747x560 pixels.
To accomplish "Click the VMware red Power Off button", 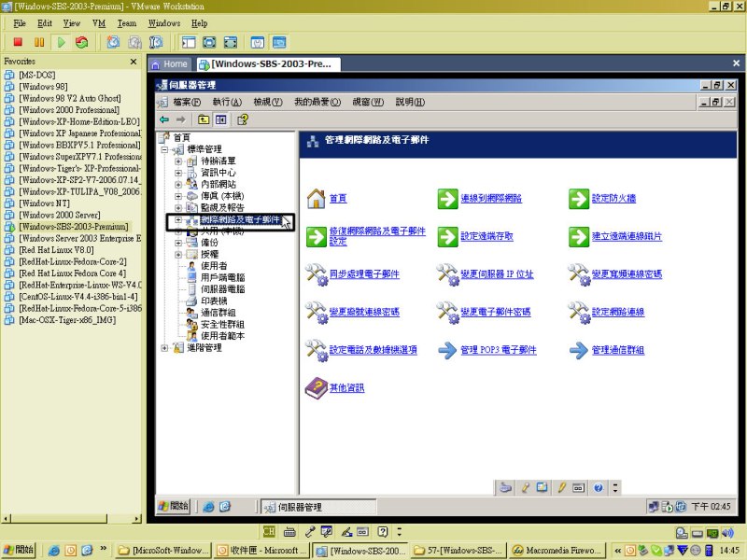I will point(18,42).
